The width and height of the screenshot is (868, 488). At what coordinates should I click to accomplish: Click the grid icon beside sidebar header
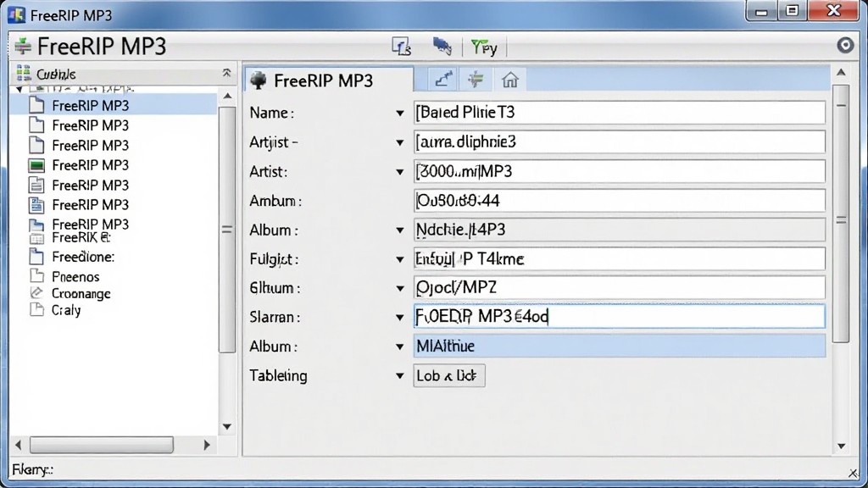point(23,73)
